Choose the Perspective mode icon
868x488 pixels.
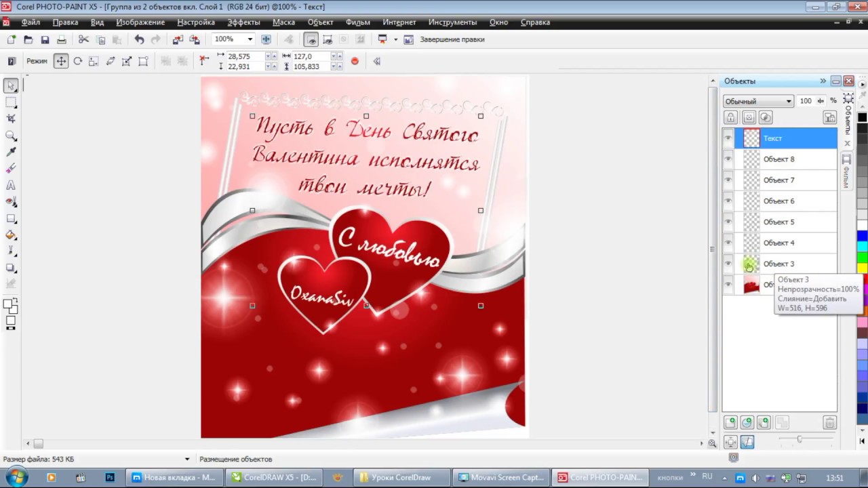coord(143,61)
